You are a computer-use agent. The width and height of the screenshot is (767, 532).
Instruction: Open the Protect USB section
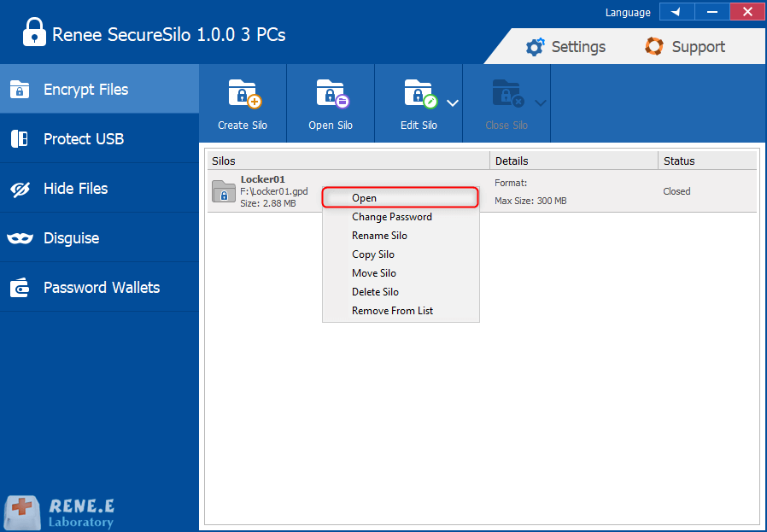click(x=99, y=138)
